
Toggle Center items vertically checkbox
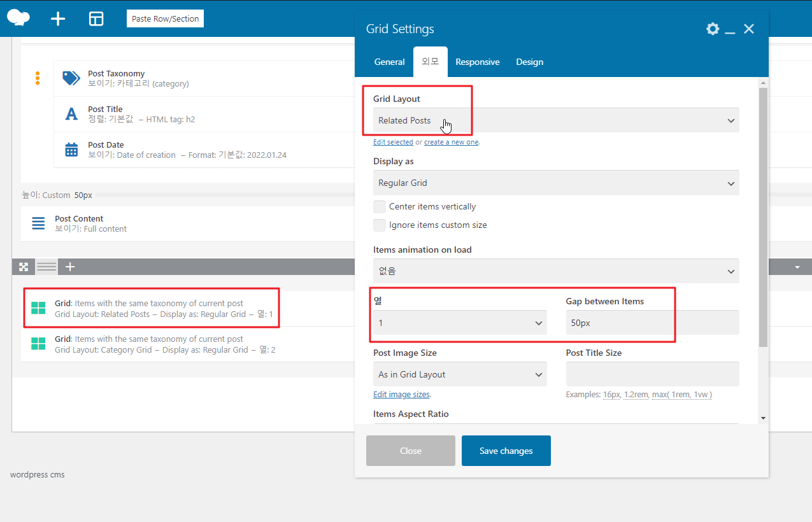click(380, 206)
